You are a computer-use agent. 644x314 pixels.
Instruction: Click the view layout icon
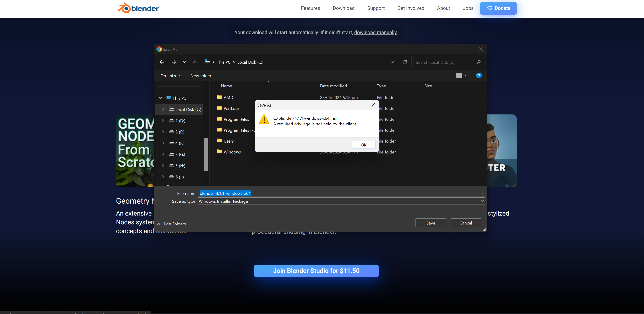click(x=459, y=75)
